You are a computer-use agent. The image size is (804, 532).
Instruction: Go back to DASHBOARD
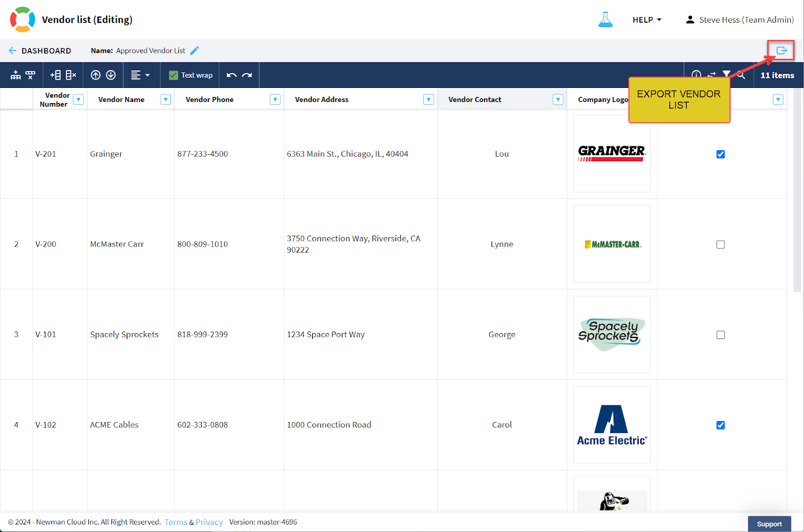point(40,51)
